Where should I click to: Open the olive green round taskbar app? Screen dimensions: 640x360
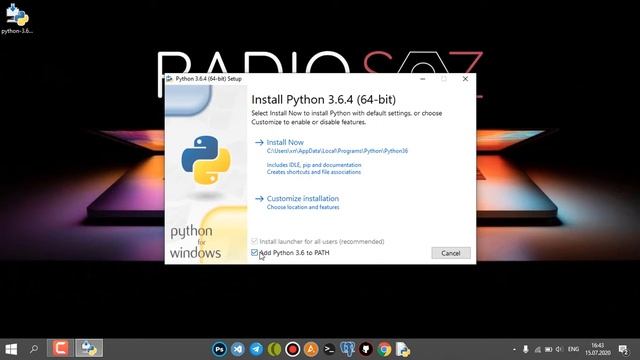[x=275, y=349]
